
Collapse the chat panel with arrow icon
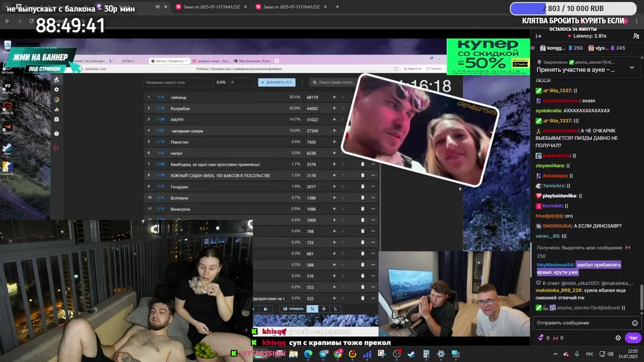538,36
